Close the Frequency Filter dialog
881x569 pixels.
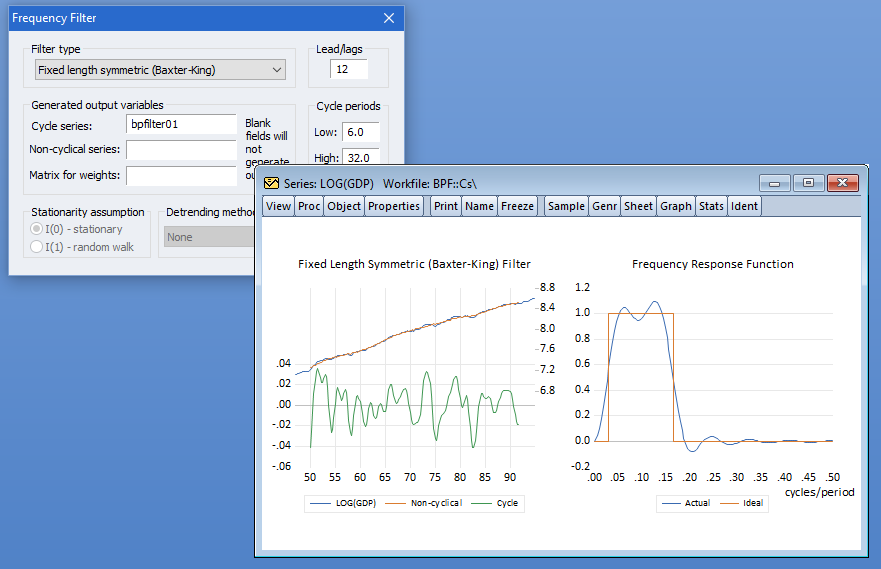click(x=389, y=18)
